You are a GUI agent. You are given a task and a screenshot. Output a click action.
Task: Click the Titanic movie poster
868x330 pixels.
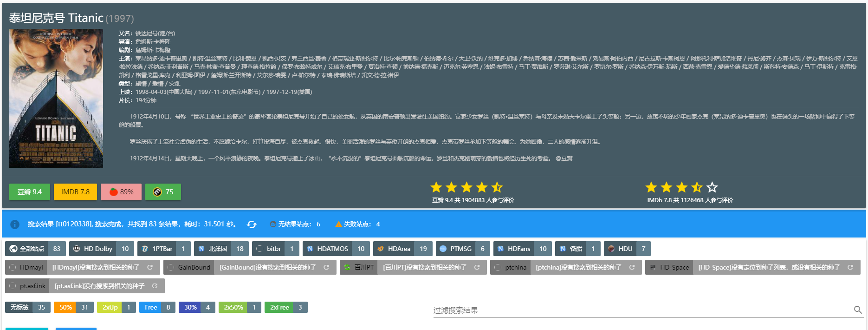(56, 99)
